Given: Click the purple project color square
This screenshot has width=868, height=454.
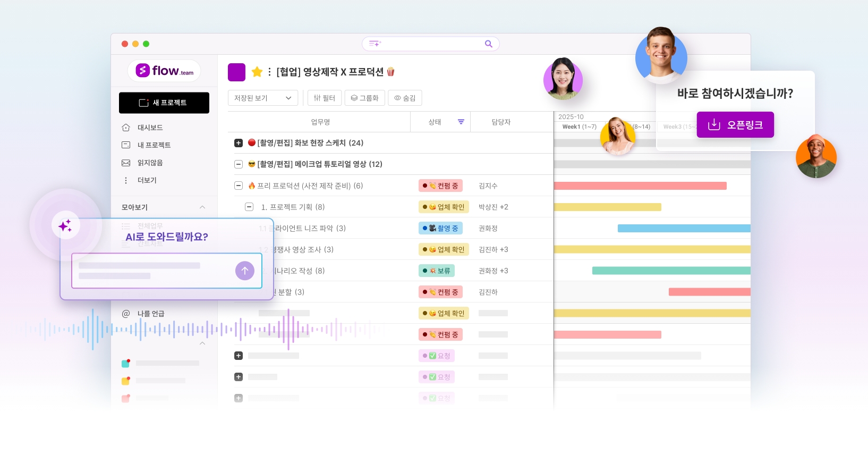Looking at the screenshot, I should pos(236,72).
